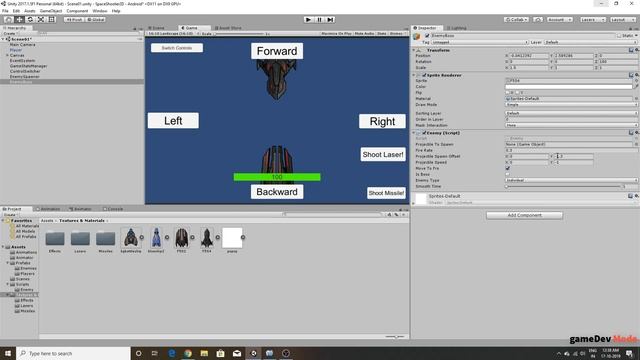Open the Collab dropdown in the toolbar
The height and width of the screenshot is (360, 640).
point(516,20)
